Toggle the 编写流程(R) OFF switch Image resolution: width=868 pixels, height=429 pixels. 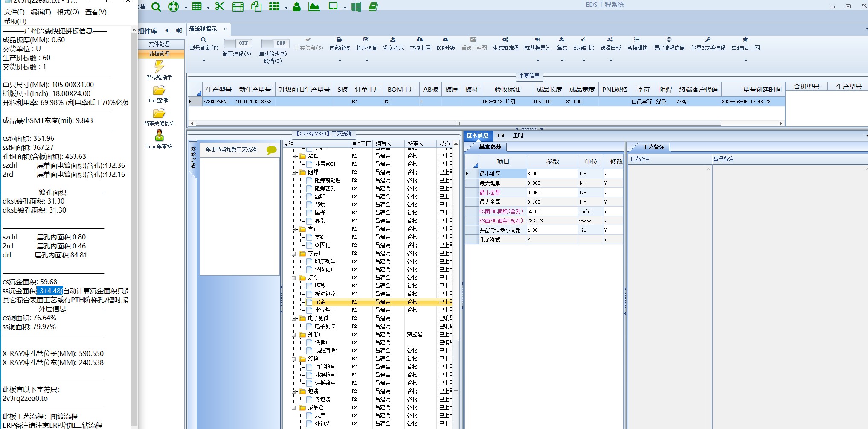(x=238, y=44)
